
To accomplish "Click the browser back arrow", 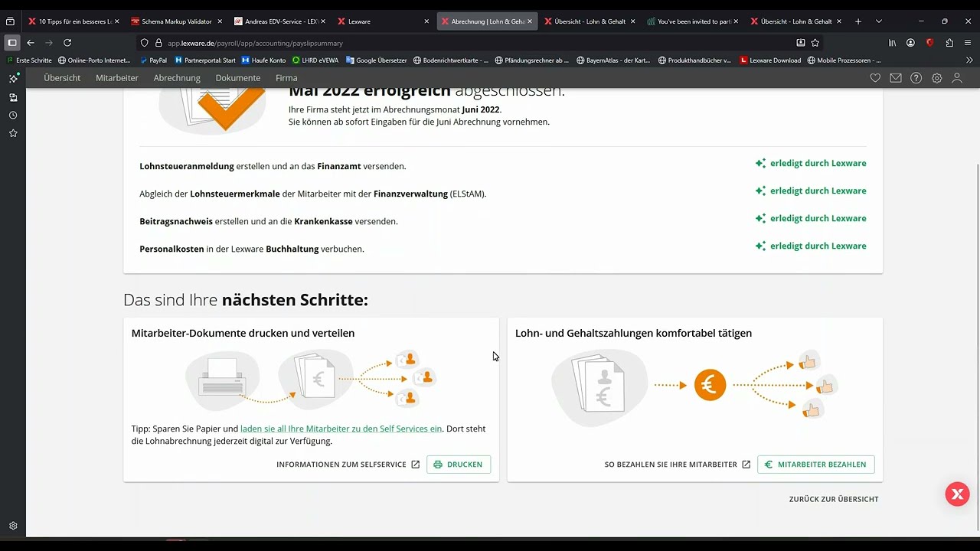I will click(31, 43).
